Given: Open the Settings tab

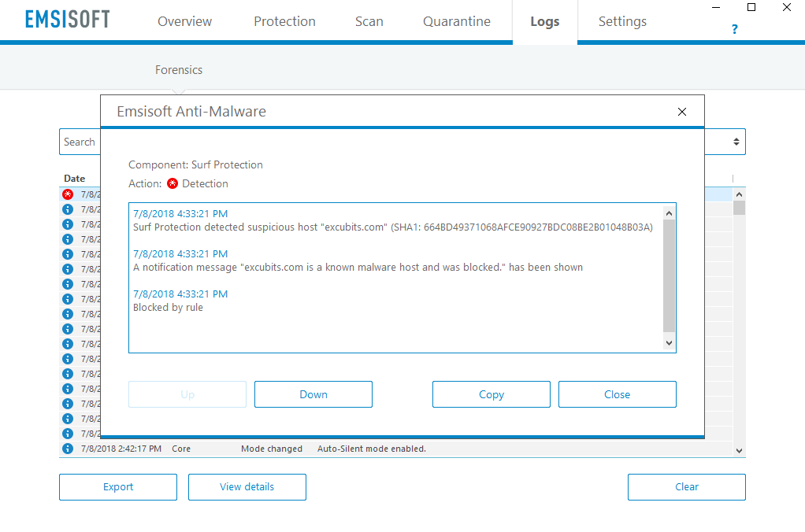Looking at the screenshot, I should click(622, 21).
